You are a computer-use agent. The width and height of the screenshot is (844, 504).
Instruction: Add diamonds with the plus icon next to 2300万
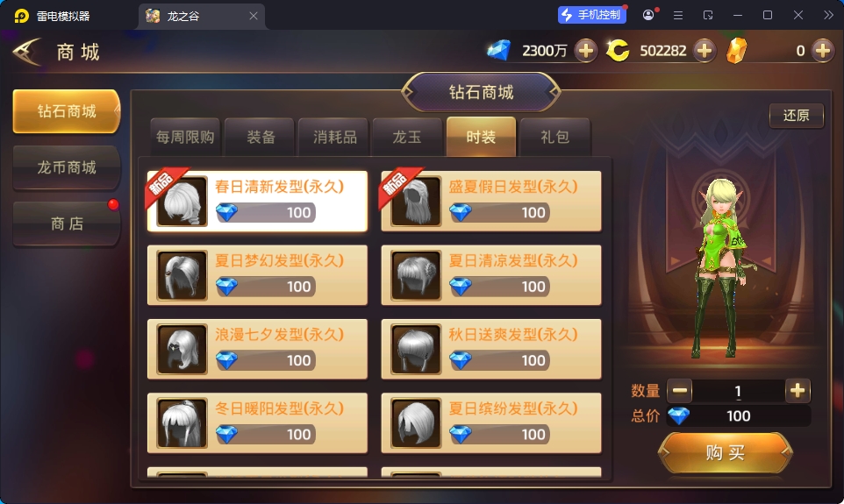pos(586,51)
